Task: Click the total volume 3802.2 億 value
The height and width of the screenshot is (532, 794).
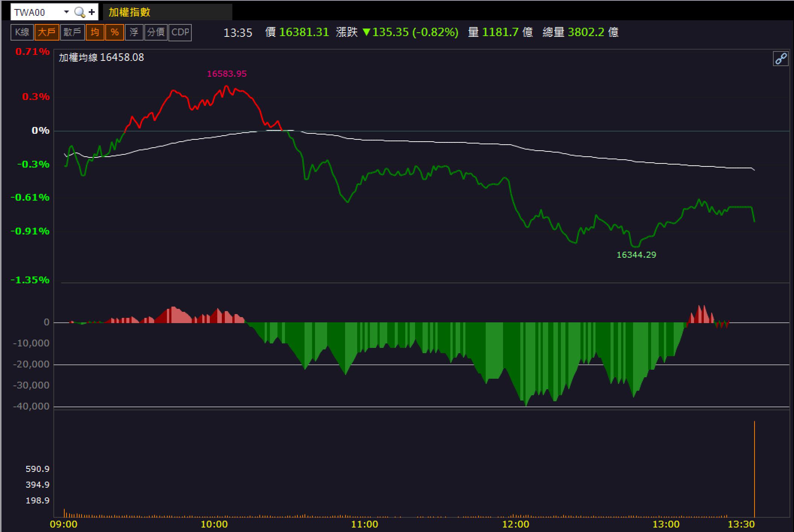Action: pyautogui.click(x=593, y=32)
